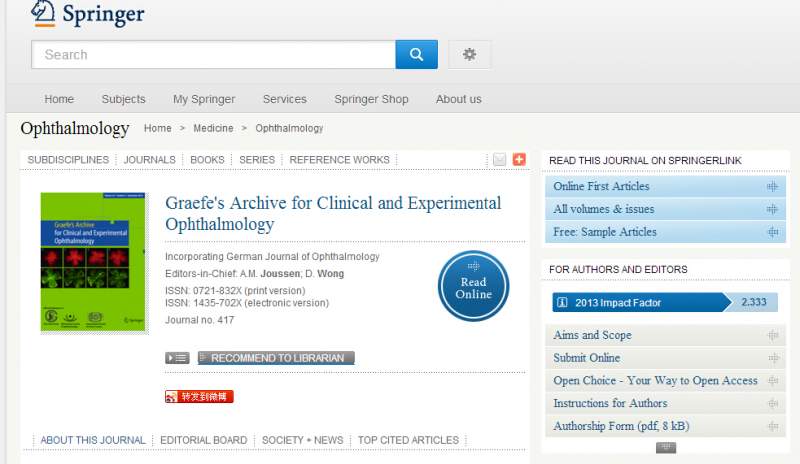800x464 pixels.
Task: Open the Aims and Scope link
Action: 593,335
